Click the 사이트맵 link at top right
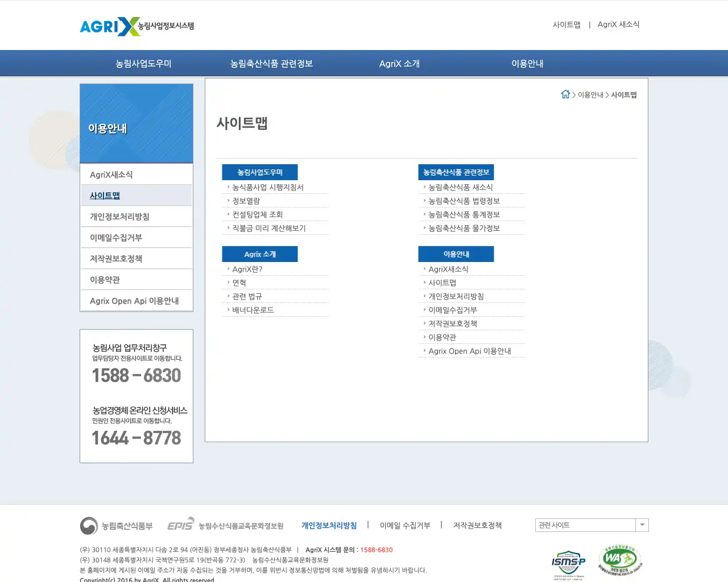Image resolution: width=728 pixels, height=582 pixels. [566, 24]
